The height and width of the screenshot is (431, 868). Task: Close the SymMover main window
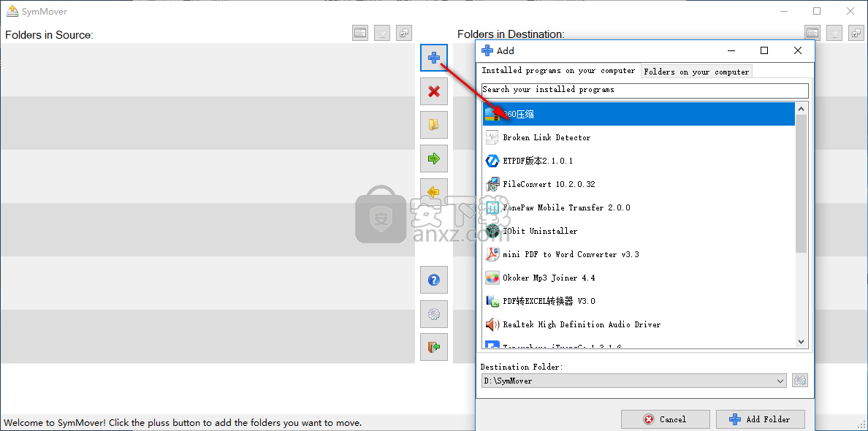point(851,11)
